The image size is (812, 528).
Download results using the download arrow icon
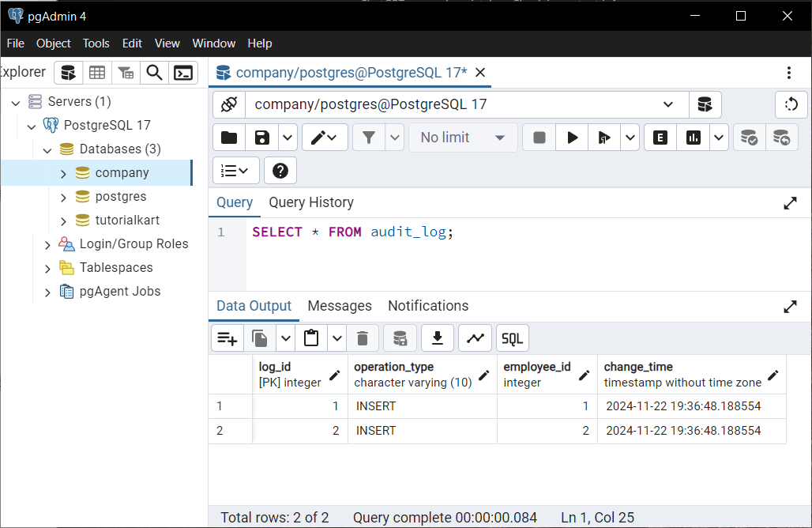click(x=438, y=338)
